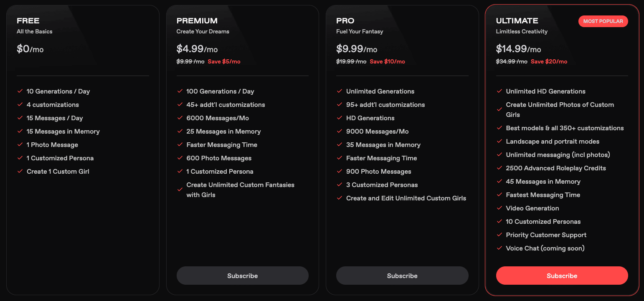Click Save $20/mo discount text
The width and height of the screenshot is (644, 301).
549,61
